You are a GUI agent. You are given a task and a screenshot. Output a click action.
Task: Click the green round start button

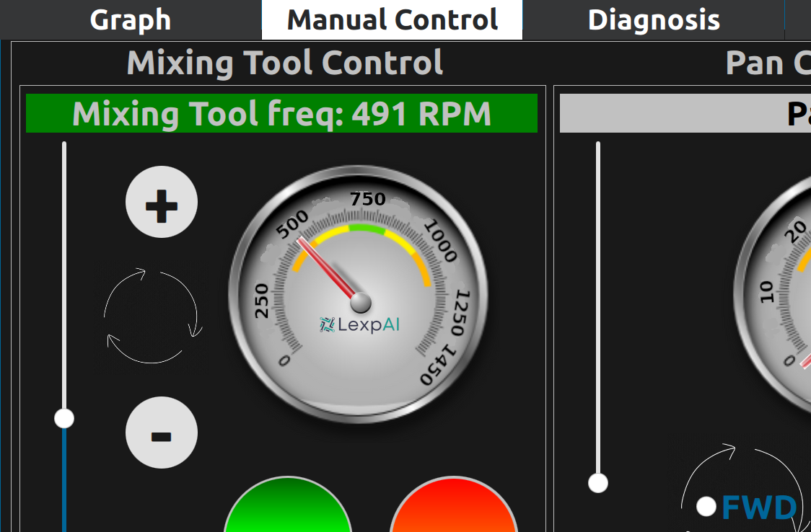pyautogui.click(x=288, y=508)
